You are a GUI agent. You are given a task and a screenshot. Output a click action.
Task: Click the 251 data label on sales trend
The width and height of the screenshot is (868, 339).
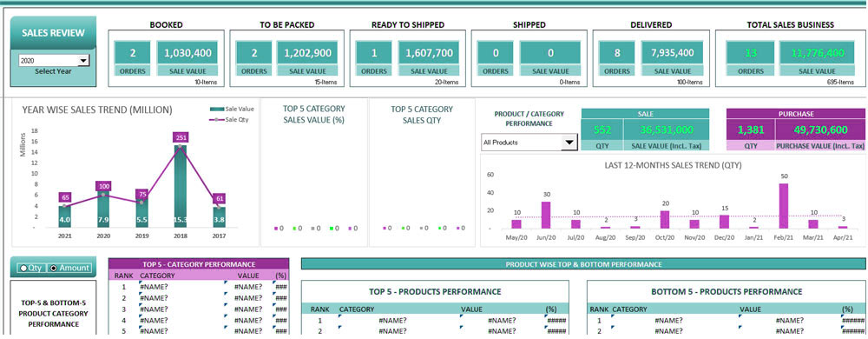click(x=180, y=137)
